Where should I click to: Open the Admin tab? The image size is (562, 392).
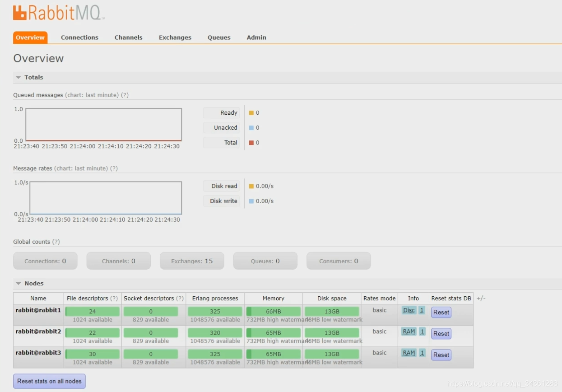coord(256,37)
